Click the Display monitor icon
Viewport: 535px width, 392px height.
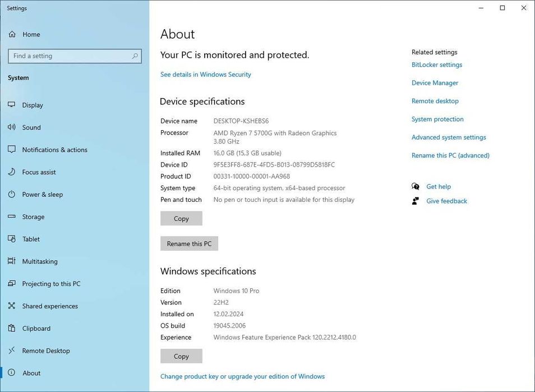(x=12, y=105)
